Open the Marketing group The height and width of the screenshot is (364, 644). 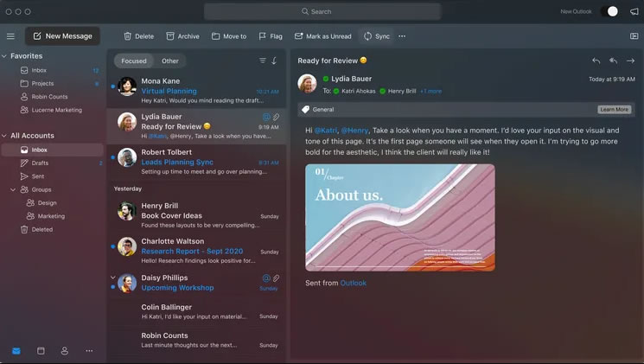coord(51,216)
